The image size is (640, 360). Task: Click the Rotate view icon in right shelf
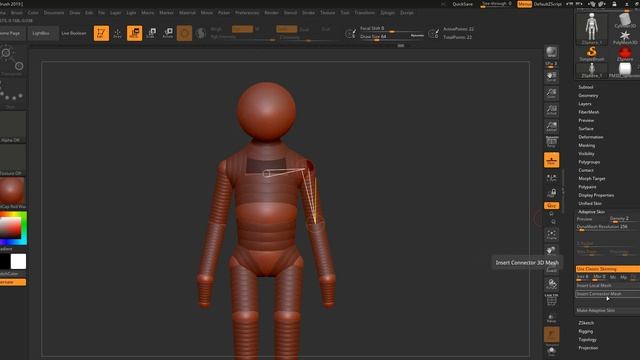[x=551, y=283]
